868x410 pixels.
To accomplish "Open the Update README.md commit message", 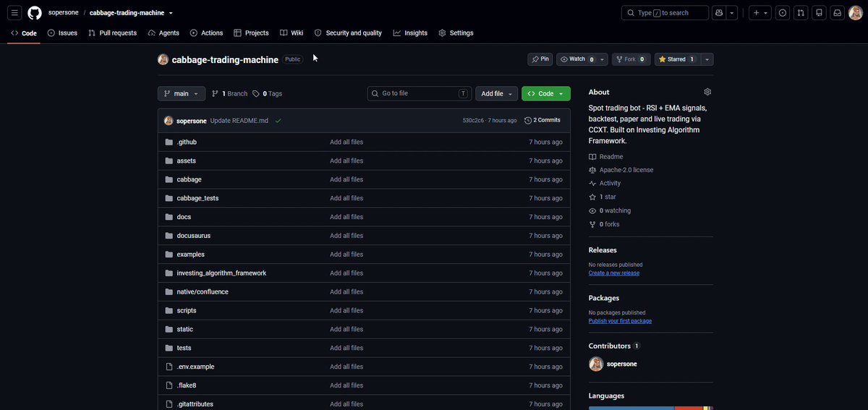I will coord(239,121).
